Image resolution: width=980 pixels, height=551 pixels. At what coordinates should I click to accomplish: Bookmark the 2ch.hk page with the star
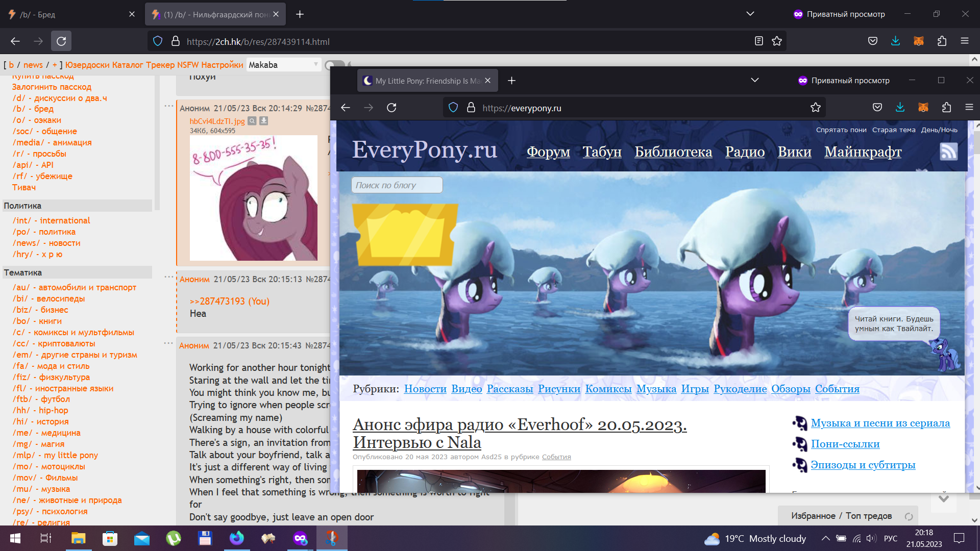(x=777, y=41)
